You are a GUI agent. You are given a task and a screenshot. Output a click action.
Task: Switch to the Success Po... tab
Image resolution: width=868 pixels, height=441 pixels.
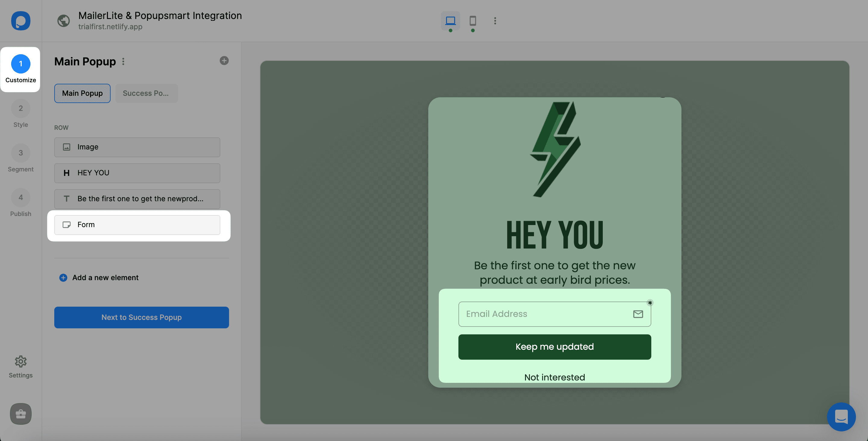pos(146,93)
